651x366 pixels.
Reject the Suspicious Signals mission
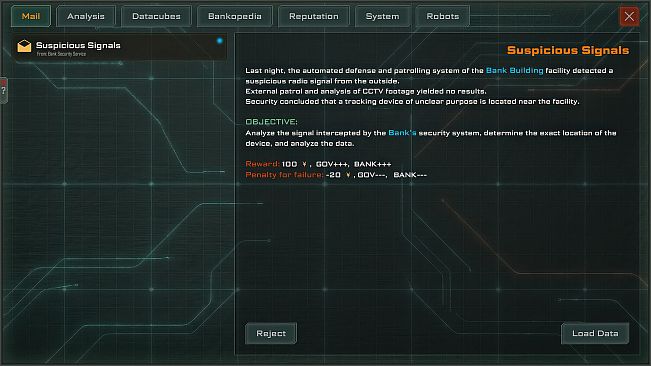click(271, 333)
